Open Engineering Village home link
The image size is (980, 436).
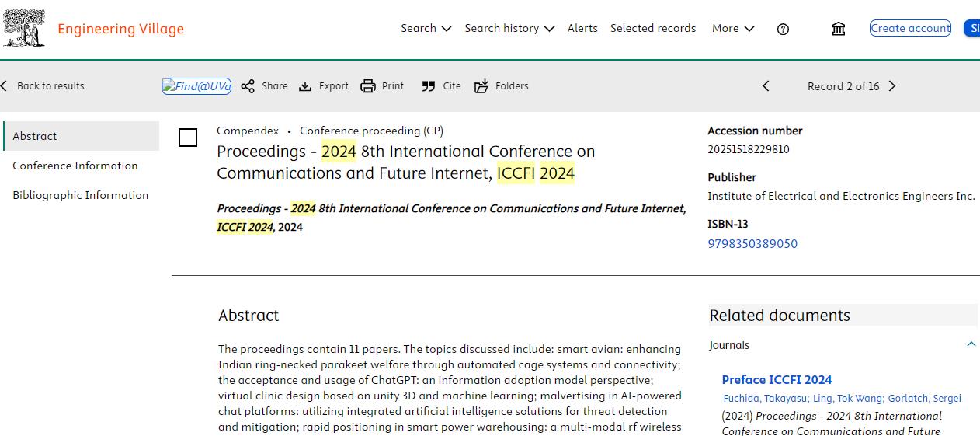point(120,29)
